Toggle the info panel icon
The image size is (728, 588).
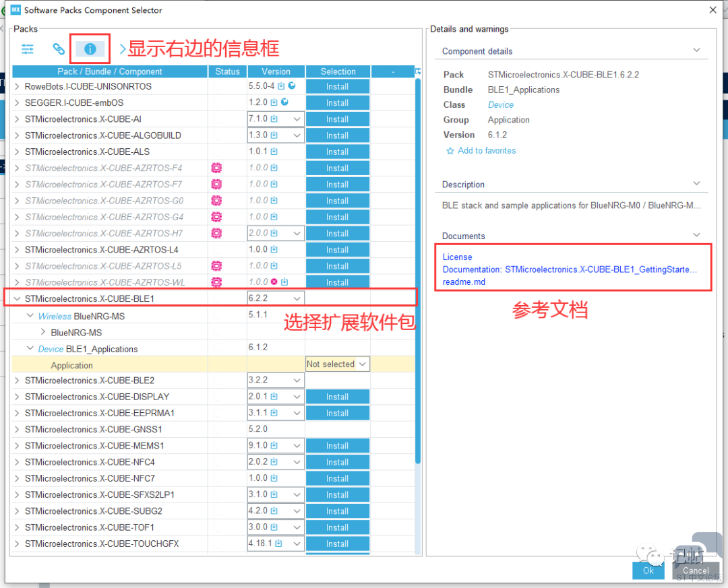pyautogui.click(x=90, y=48)
